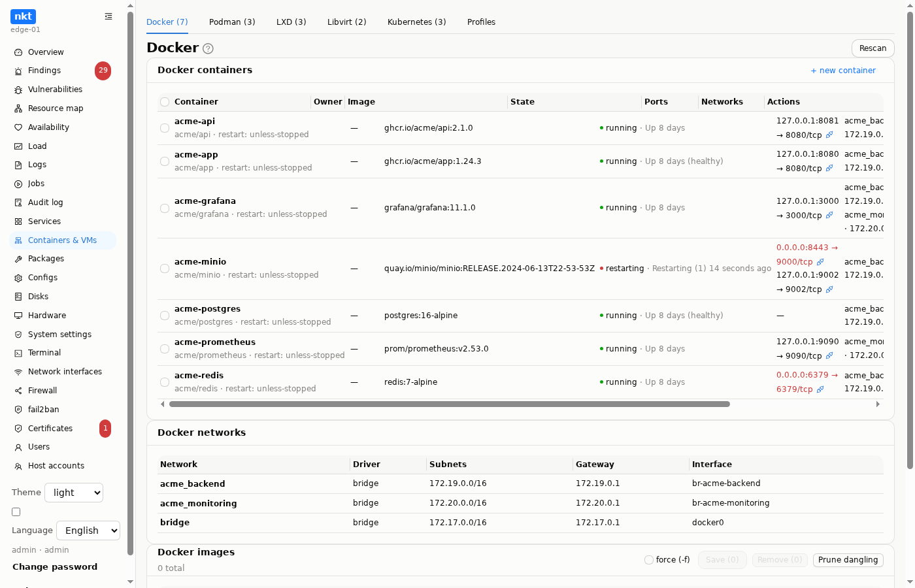Open link icon next to 6379/tcp port
This screenshot has height=588, width=915.
(x=820, y=389)
